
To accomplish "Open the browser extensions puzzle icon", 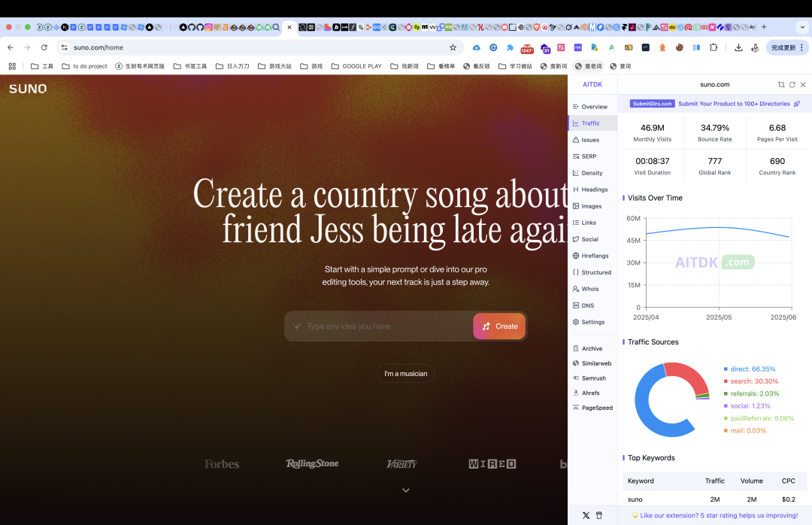I will click(x=714, y=47).
